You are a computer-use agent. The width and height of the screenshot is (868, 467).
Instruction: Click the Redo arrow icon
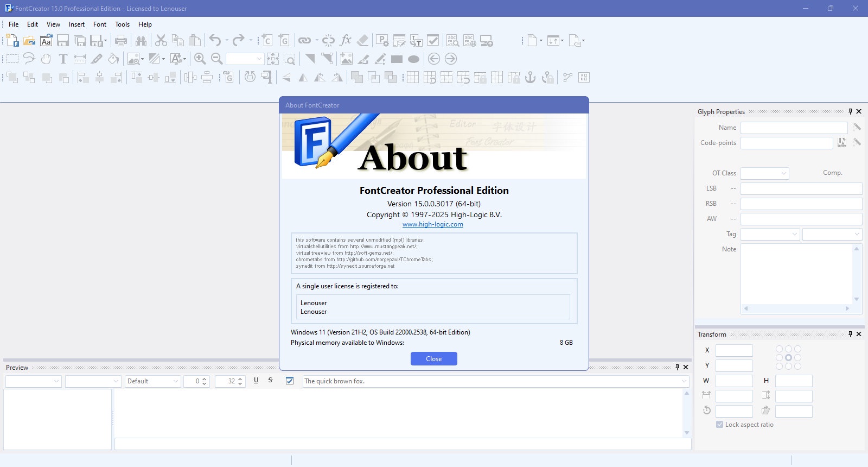238,40
